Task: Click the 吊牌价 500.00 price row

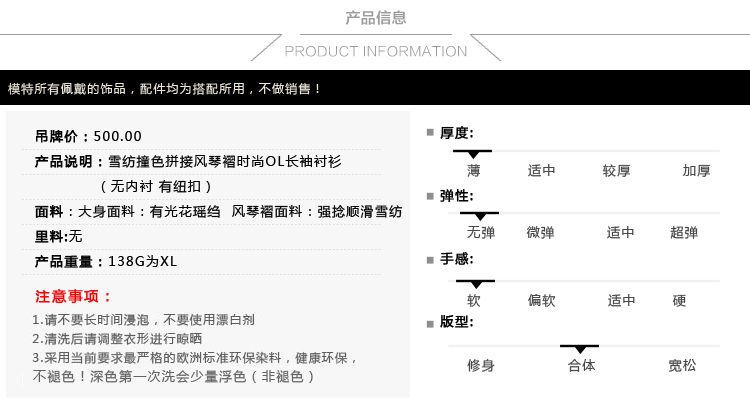Action: click(x=201, y=136)
